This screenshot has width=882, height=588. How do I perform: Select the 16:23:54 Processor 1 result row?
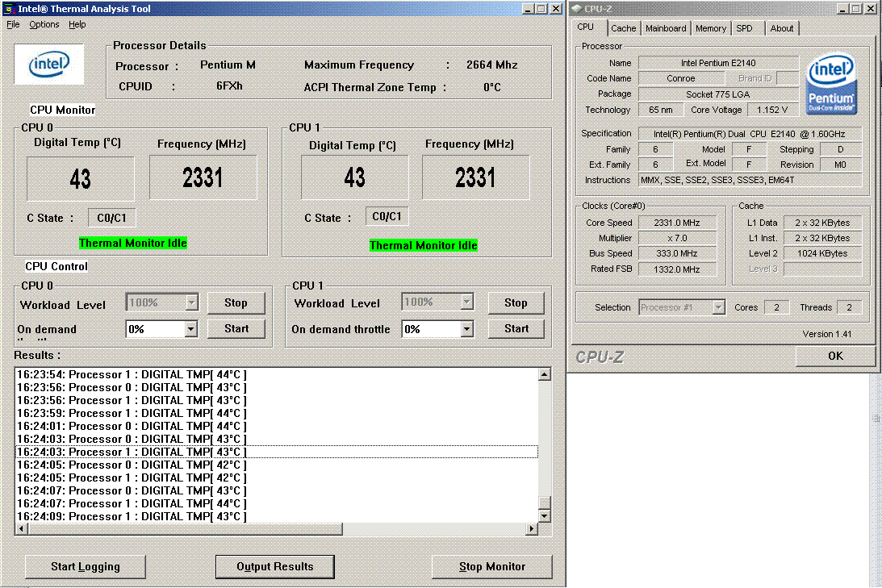pos(276,374)
